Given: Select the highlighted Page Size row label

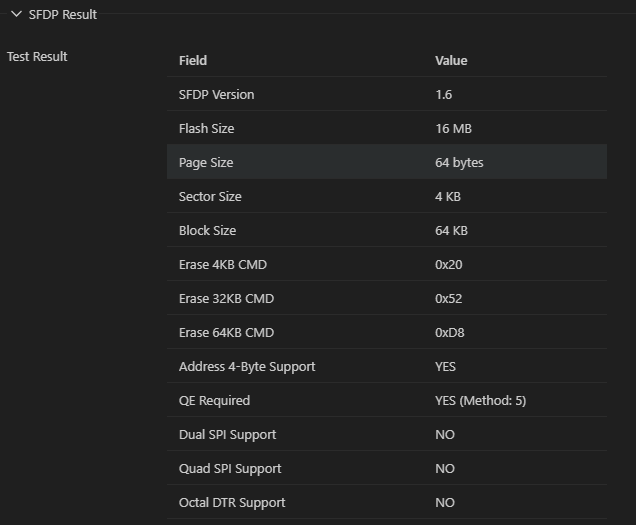Looking at the screenshot, I should click(x=206, y=162).
